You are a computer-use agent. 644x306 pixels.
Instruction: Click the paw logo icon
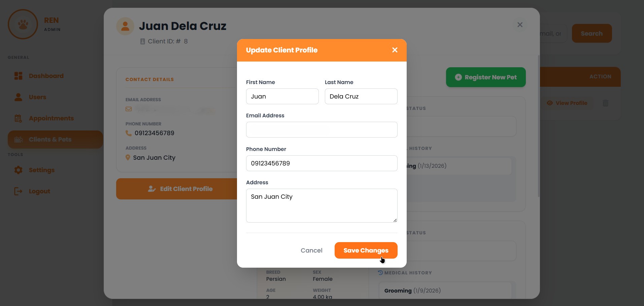pyautogui.click(x=23, y=24)
